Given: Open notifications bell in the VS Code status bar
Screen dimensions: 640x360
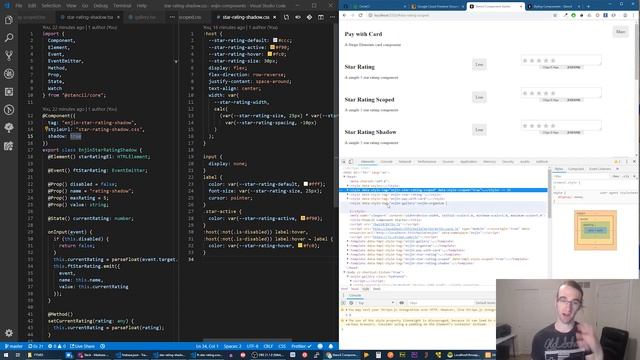Looking at the screenshot, I should (331, 346).
